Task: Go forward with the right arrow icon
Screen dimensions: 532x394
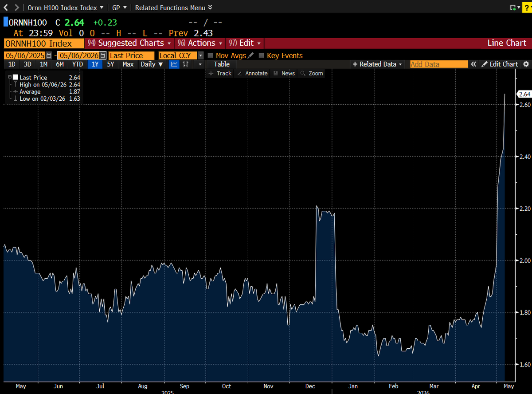Action: pyautogui.click(x=16, y=8)
